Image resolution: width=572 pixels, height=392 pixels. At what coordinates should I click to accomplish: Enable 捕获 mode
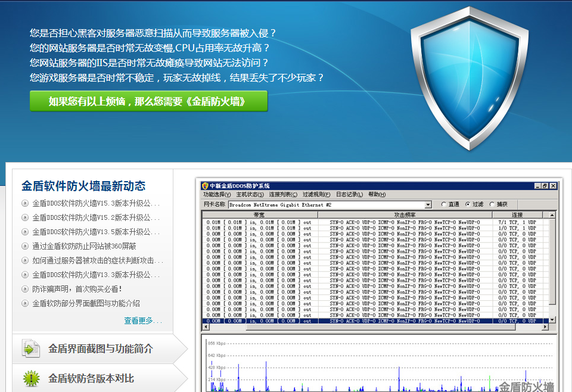tap(490, 205)
